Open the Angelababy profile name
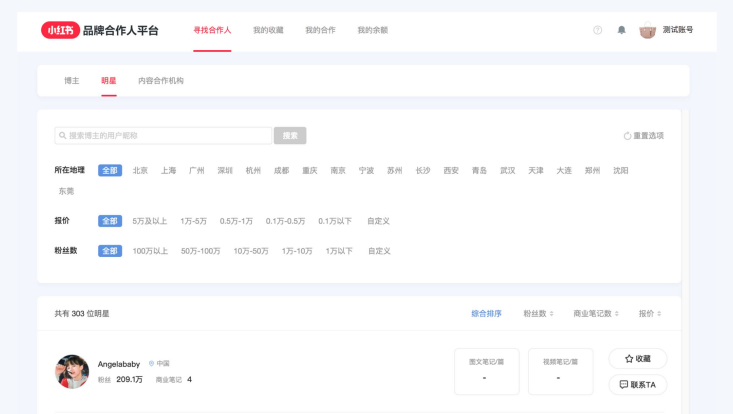The image size is (733, 414). [x=119, y=364]
